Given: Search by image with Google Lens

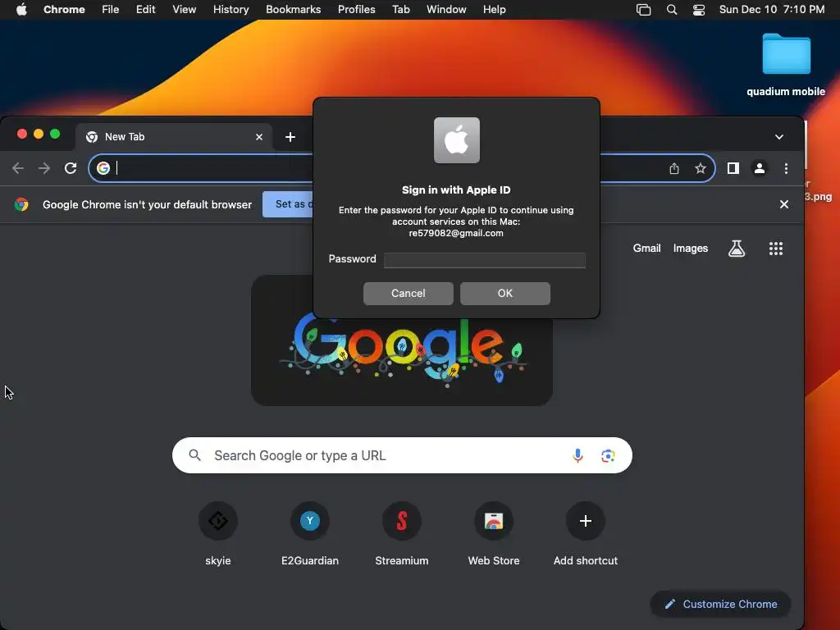Looking at the screenshot, I should (x=608, y=456).
